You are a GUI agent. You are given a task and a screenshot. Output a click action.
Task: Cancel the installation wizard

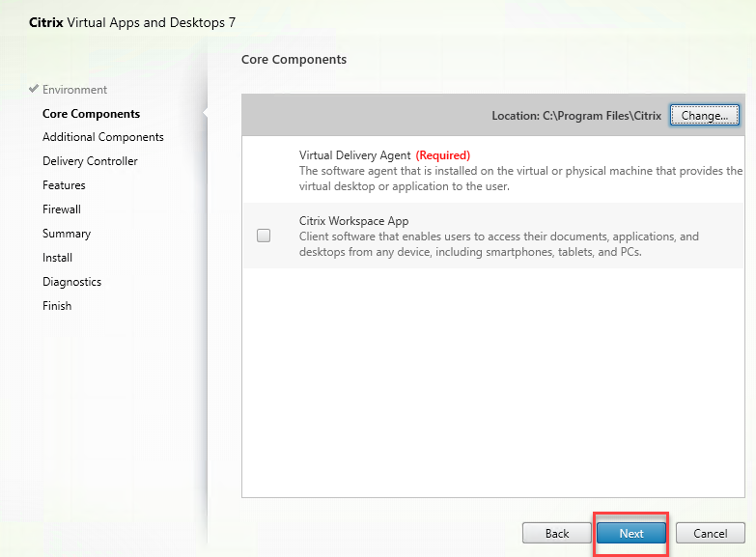point(711,534)
